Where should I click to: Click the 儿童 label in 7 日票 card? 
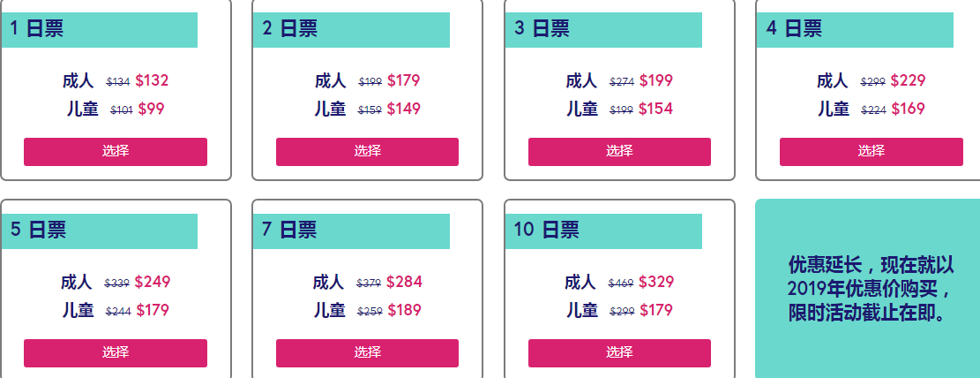tap(330, 311)
